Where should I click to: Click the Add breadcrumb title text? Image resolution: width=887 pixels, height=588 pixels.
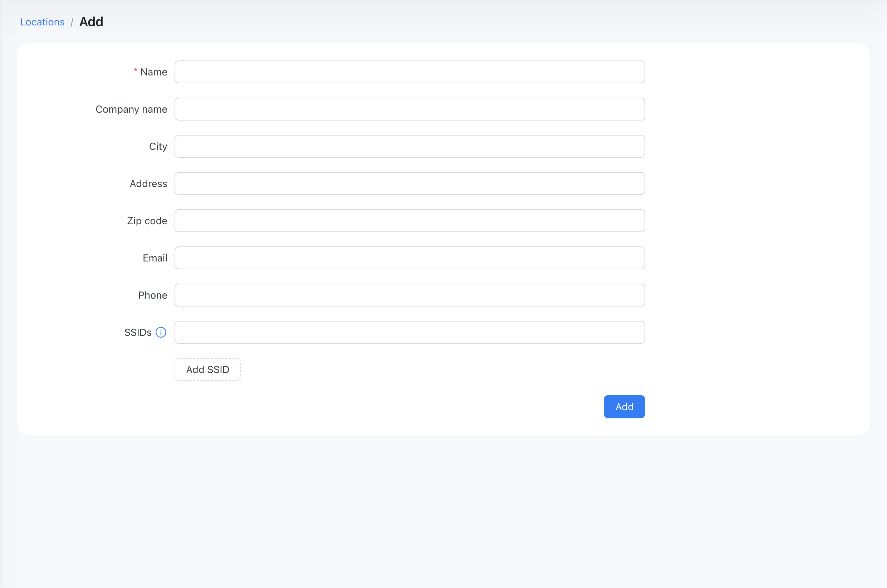(x=91, y=22)
